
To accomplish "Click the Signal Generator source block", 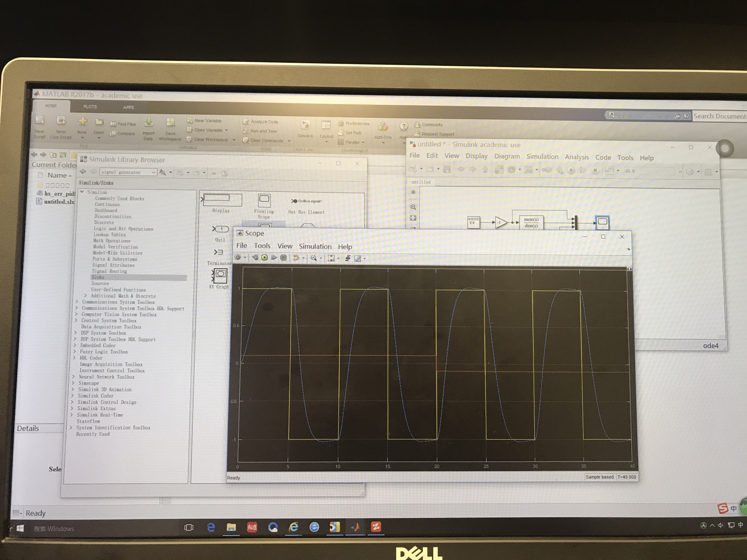I will 473,222.
